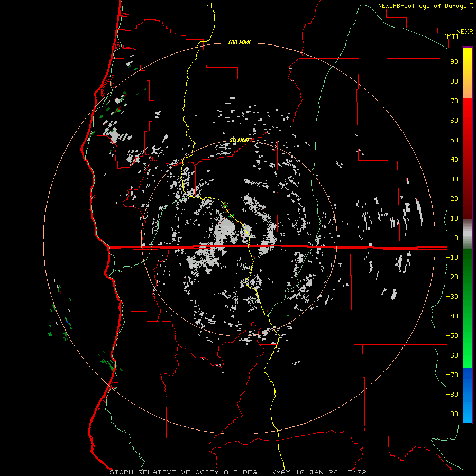Click the [KT] units label
The image size is (476, 476).
[451, 36]
